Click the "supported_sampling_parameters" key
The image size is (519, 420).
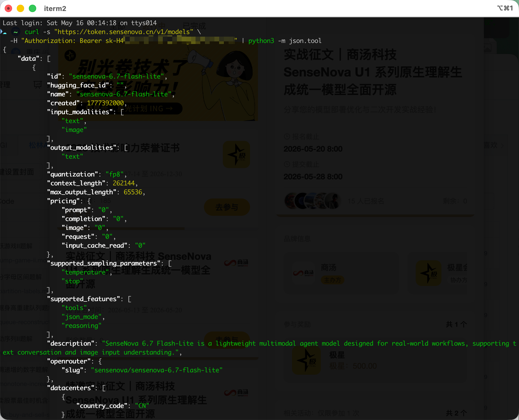point(104,263)
